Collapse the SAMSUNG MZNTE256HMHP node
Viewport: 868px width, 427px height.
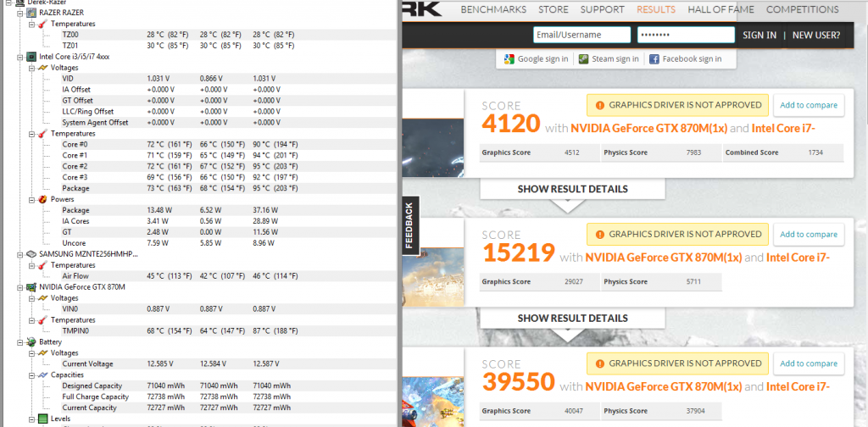click(x=20, y=254)
